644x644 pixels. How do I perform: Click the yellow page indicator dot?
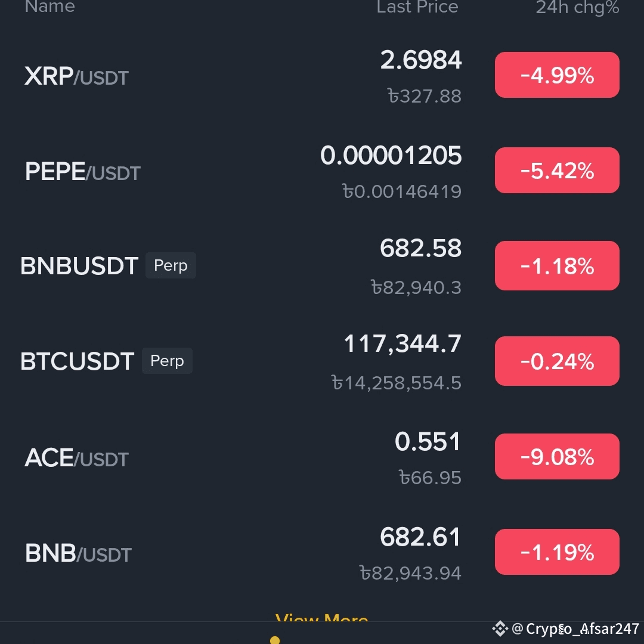click(275, 640)
